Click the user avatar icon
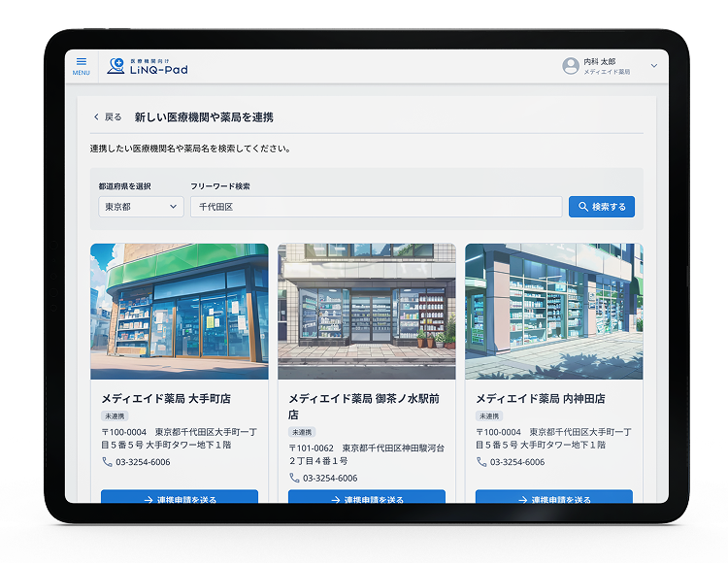728x564 pixels. coord(571,66)
